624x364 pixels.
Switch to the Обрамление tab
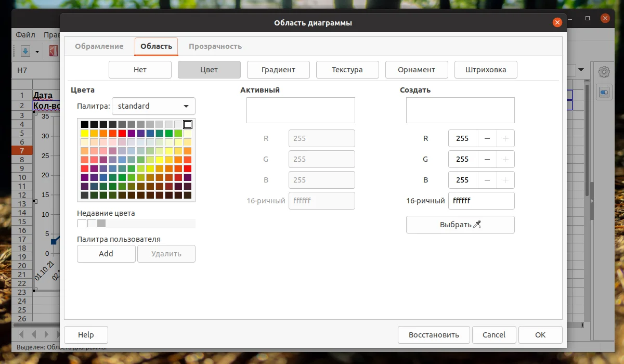pyautogui.click(x=99, y=46)
